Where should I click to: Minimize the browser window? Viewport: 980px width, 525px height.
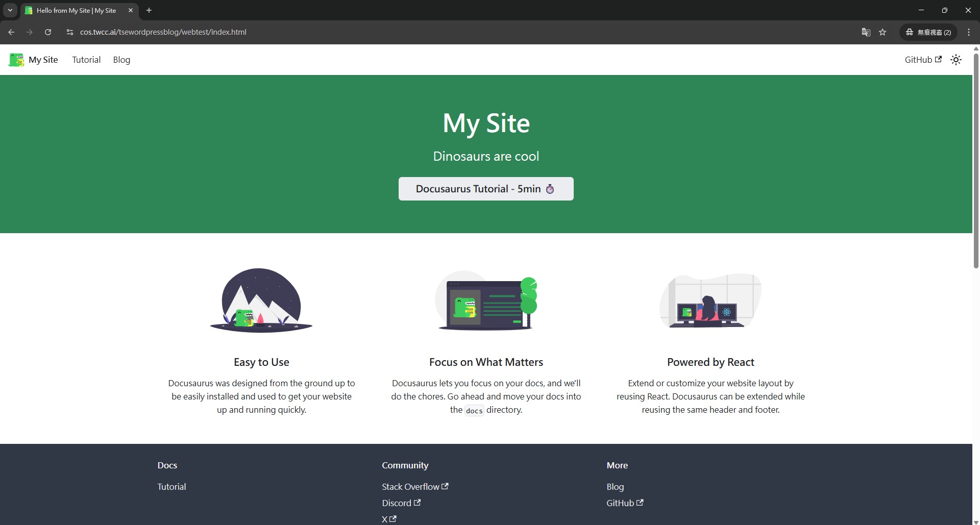coord(921,10)
